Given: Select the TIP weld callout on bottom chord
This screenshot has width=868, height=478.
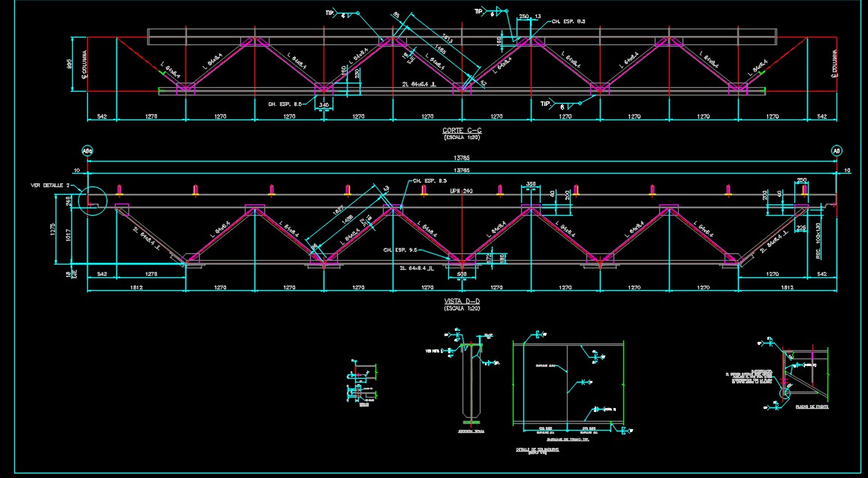Looking at the screenshot, I should tap(545, 103).
